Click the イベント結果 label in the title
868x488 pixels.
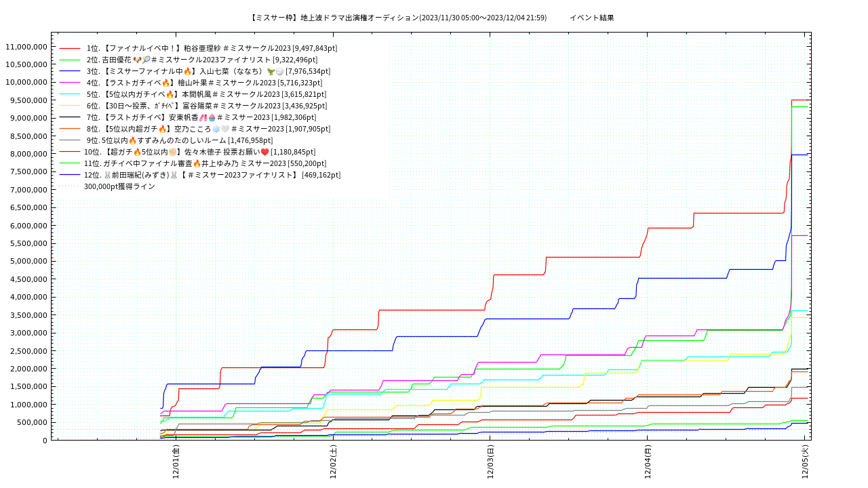click(x=592, y=18)
